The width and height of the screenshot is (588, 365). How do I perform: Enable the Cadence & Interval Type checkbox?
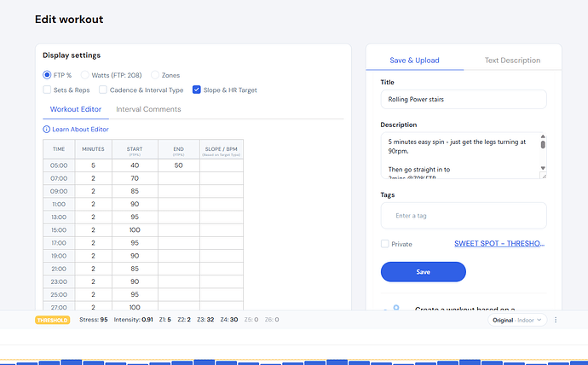click(103, 90)
